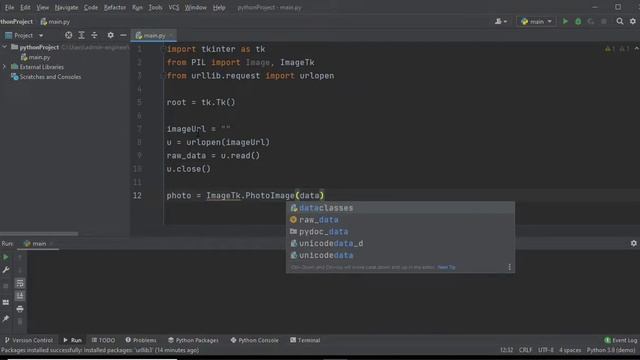Open run configuration wrench icon in Run panel
640x360 pixels.
6,270
